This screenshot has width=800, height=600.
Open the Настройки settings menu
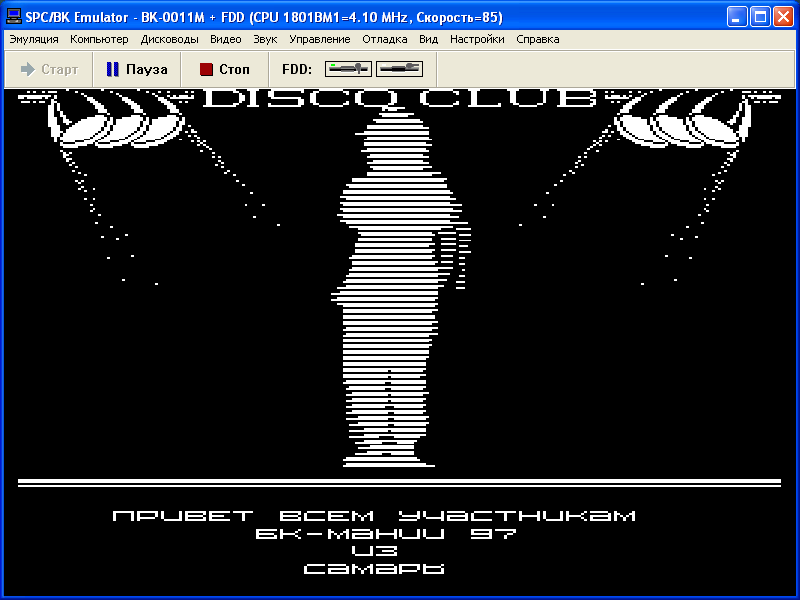477,39
